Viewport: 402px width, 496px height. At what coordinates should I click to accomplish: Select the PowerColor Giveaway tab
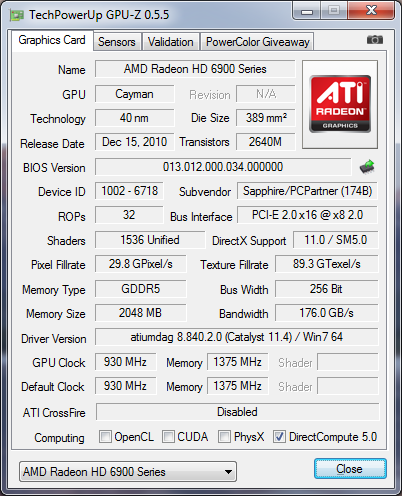pyautogui.click(x=258, y=42)
